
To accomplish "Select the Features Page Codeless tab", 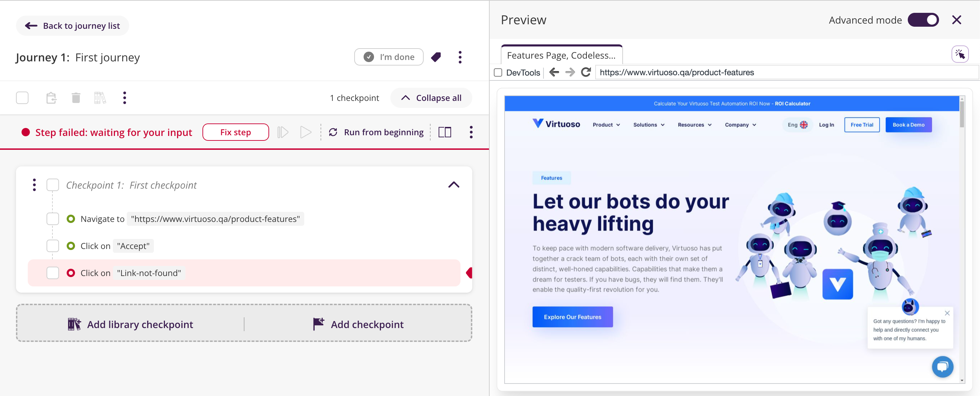I will pyautogui.click(x=560, y=55).
